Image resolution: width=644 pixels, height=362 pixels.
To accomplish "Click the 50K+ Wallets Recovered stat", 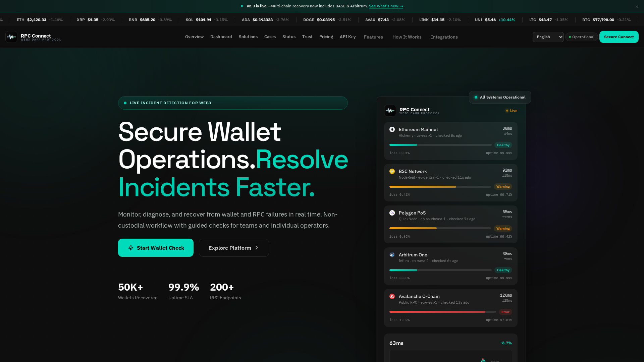I will pos(138,292).
